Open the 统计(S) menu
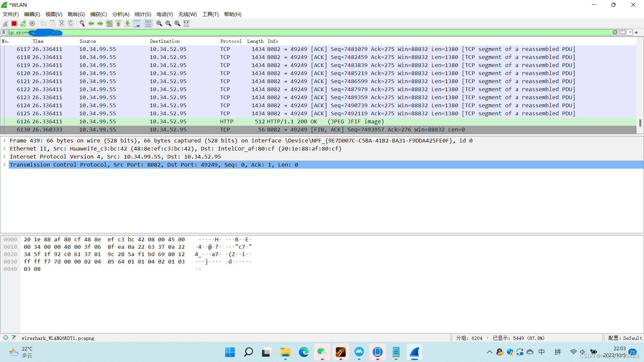Viewport: 644px width, 362px height. [143, 14]
